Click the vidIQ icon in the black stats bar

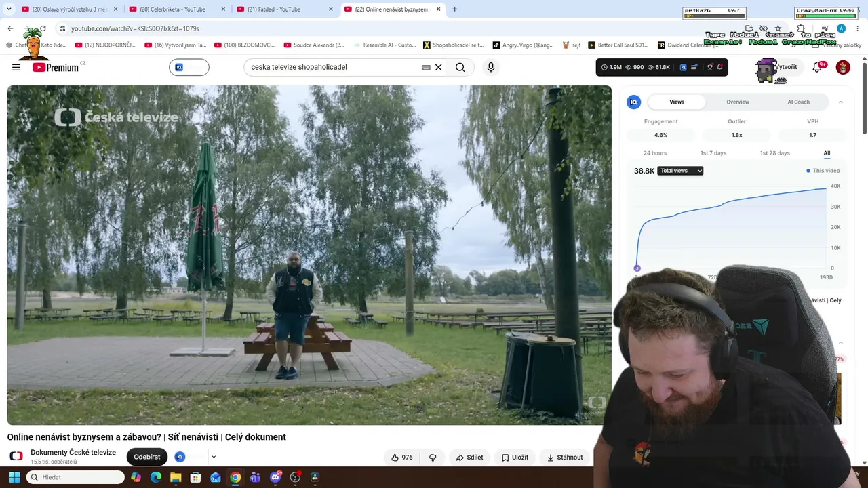[x=683, y=67]
